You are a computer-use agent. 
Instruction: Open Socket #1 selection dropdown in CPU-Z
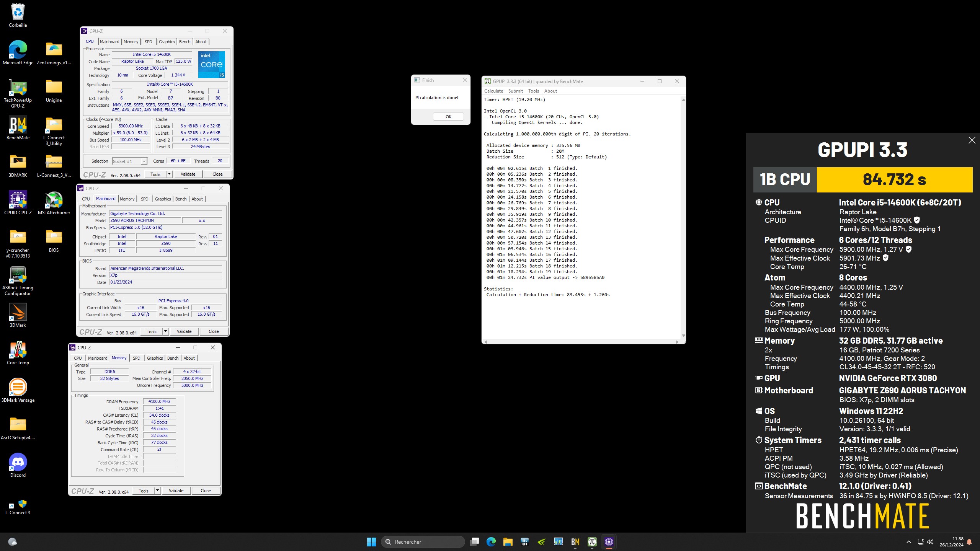coord(129,161)
